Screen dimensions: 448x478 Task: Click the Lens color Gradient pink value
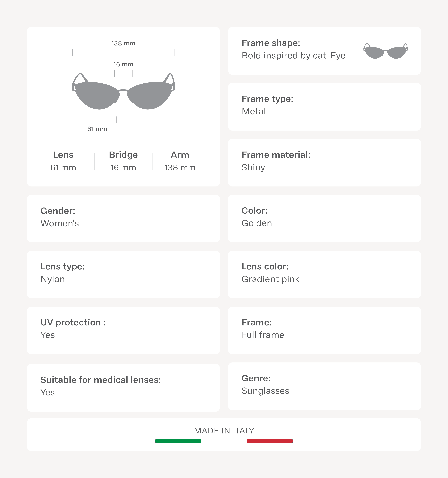tap(270, 279)
